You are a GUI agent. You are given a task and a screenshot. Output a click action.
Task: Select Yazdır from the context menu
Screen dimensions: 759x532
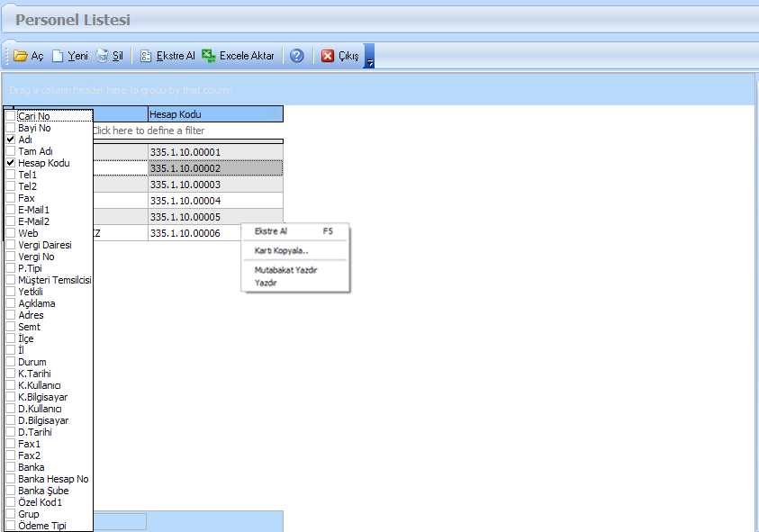tap(266, 283)
